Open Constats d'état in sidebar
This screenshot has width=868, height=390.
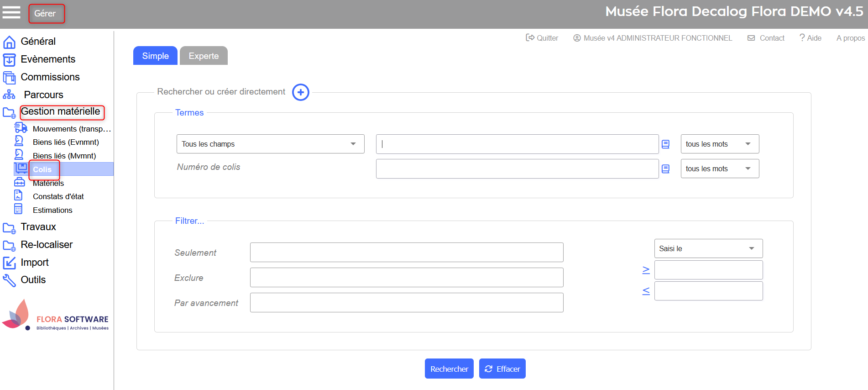58,196
